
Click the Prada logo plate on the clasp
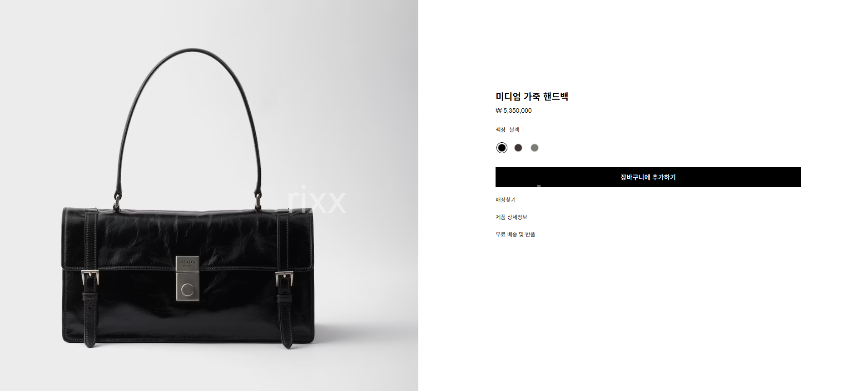pos(187,264)
